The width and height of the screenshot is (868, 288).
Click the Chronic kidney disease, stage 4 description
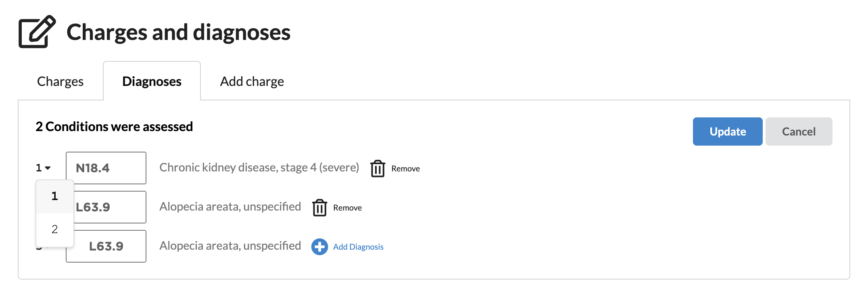(259, 167)
